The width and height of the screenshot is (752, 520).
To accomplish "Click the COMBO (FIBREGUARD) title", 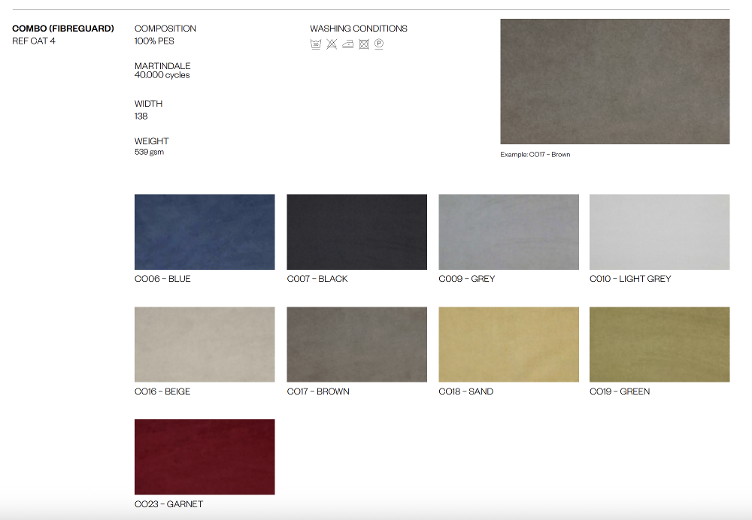I will point(63,29).
